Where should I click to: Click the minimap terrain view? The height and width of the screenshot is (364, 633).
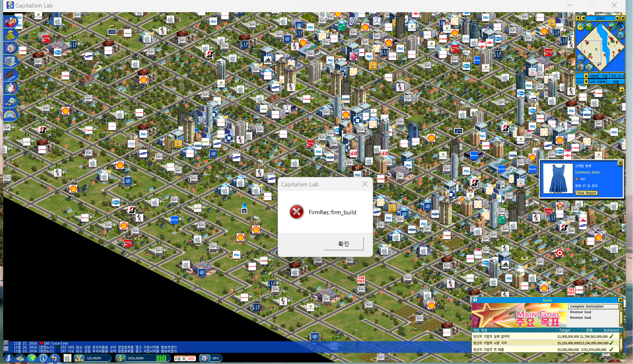coord(600,47)
